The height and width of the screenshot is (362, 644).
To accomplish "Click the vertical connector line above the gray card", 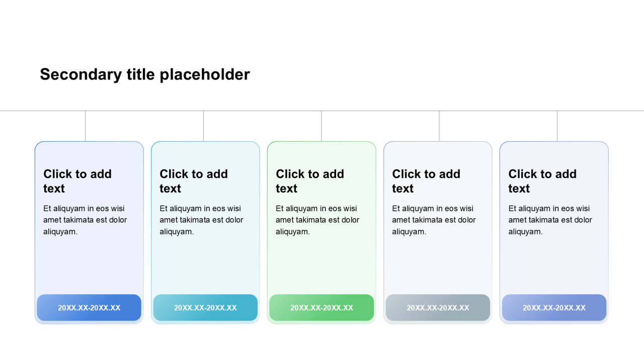I will click(x=439, y=126).
